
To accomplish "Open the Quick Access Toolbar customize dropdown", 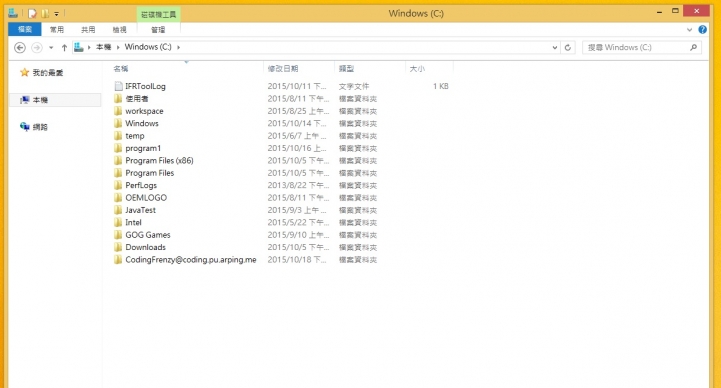I will click(57, 14).
